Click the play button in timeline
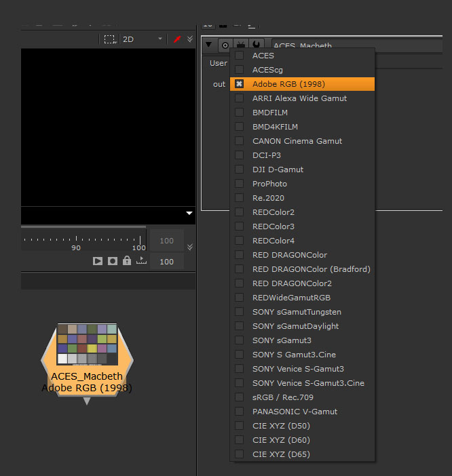Screen dimensions: 452x476 [x=98, y=261]
